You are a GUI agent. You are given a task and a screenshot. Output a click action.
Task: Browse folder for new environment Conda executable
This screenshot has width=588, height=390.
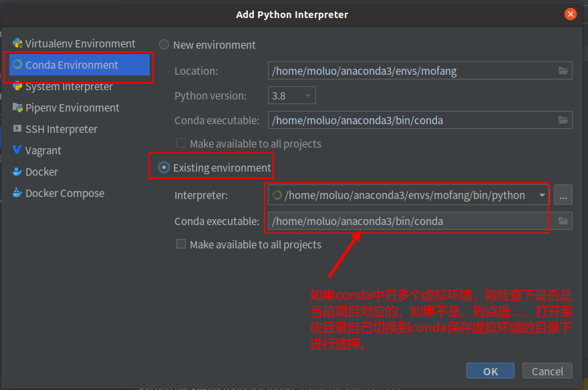pyautogui.click(x=563, y=120)
